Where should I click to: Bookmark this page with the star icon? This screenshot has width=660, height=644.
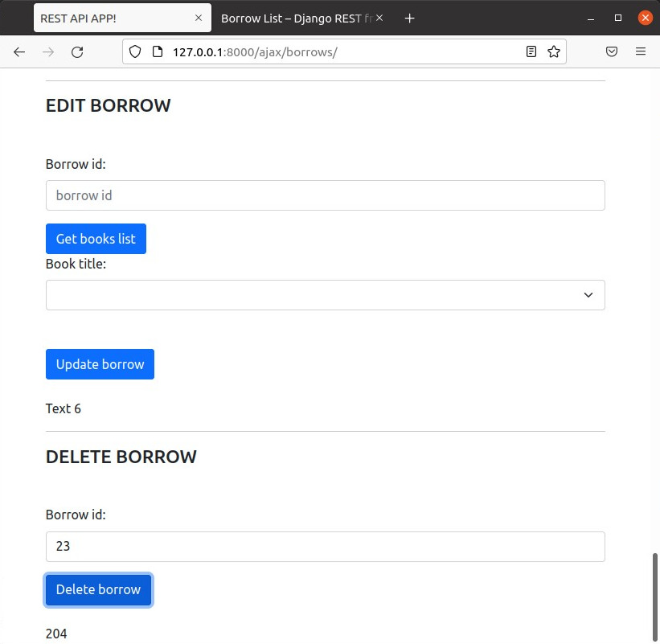pyautogui.click(x=553, y=51)
